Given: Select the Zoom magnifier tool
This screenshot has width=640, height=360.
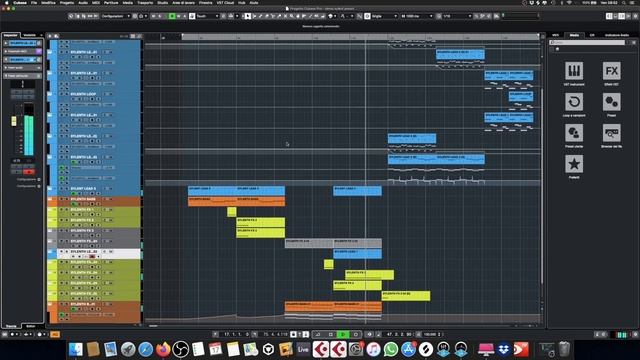Looking at the screenshot, I should [291, 16].
